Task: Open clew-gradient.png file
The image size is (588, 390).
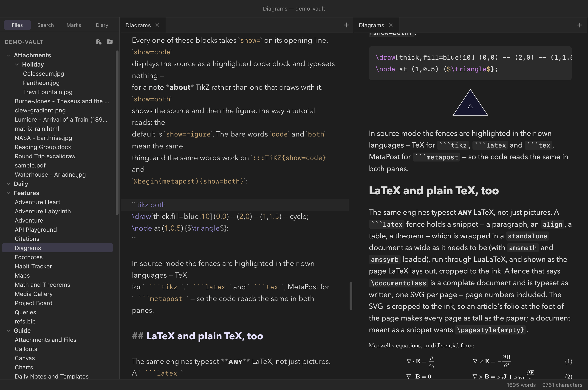Action: pyautogui.click(x=40, y=110)
